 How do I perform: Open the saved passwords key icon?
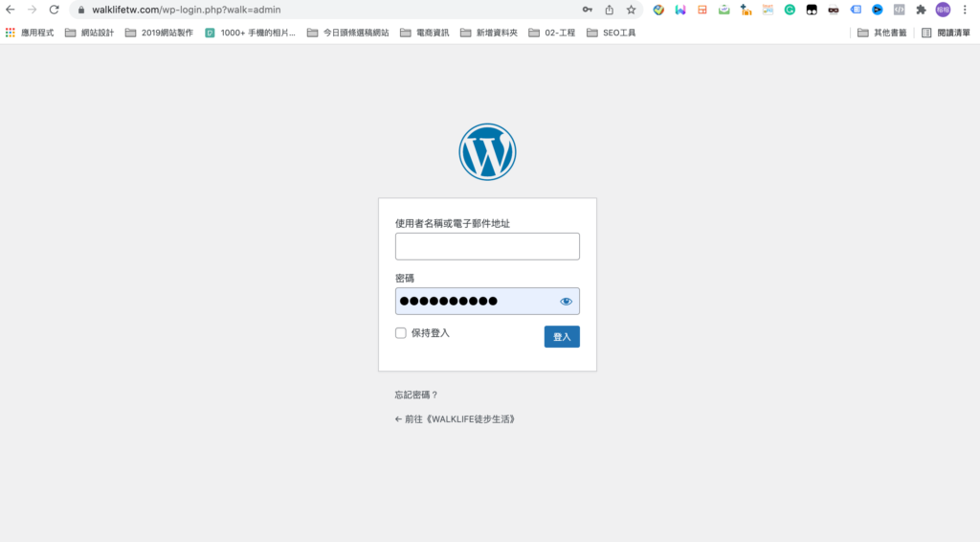tap(588, 10)
